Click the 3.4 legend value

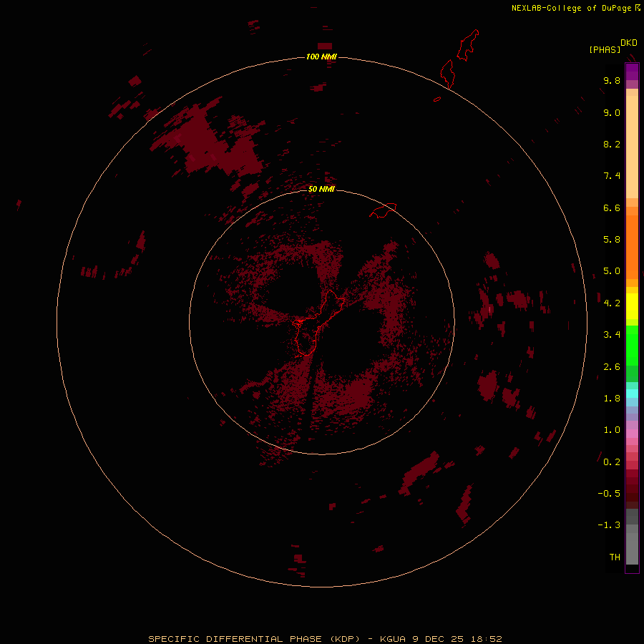pyautogui.click(x=612, y=335)
